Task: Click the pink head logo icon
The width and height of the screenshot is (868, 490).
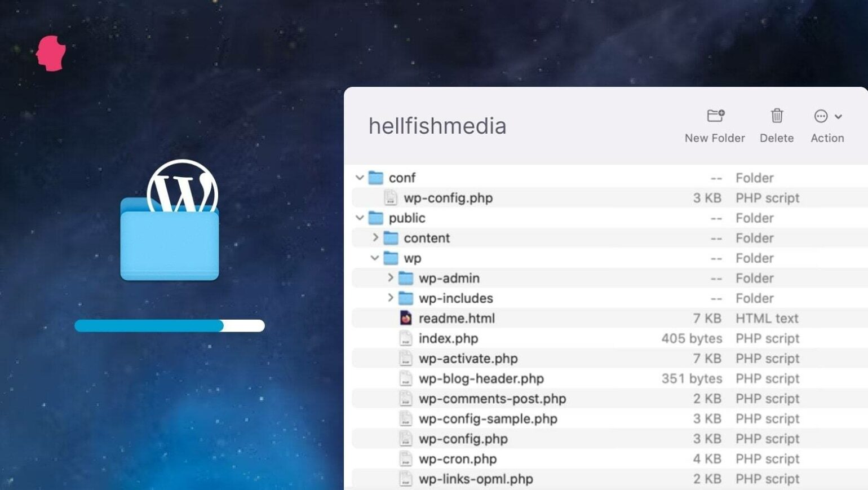Action: [51, 53]
